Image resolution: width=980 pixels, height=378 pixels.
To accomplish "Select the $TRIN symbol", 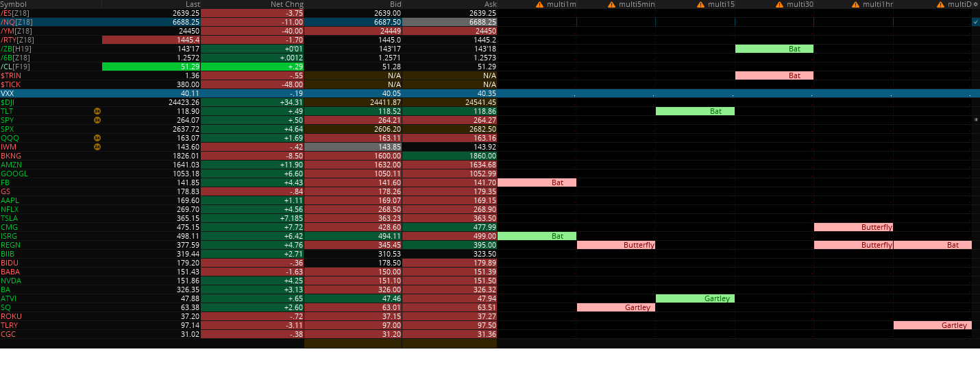I will click(x=10, y=75).
